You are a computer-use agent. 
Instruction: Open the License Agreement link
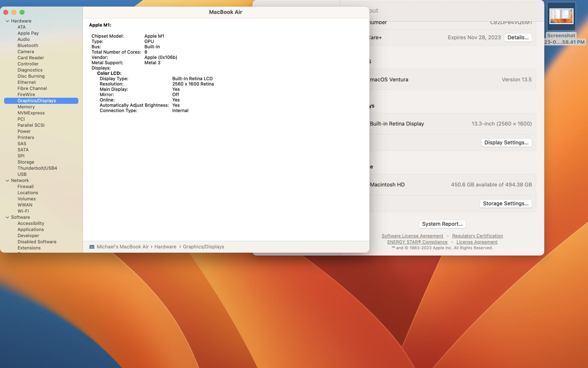(477, 242)
